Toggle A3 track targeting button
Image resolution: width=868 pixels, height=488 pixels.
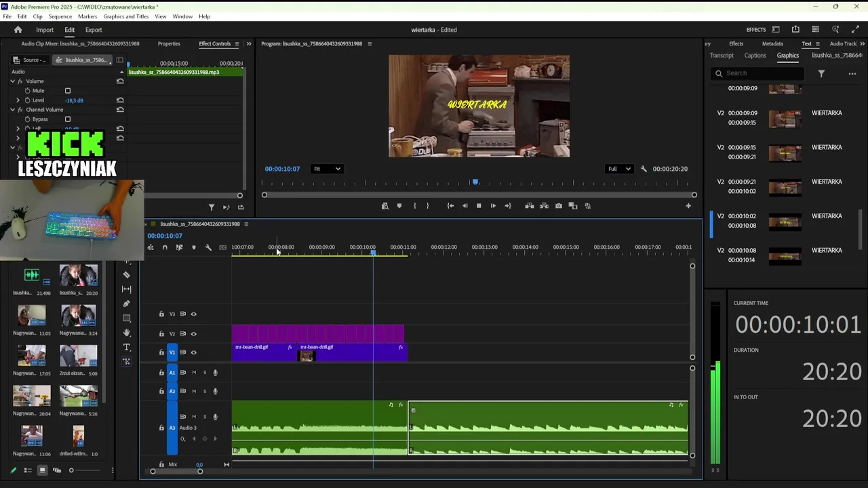pyautogui.click(x=172, y=428)
